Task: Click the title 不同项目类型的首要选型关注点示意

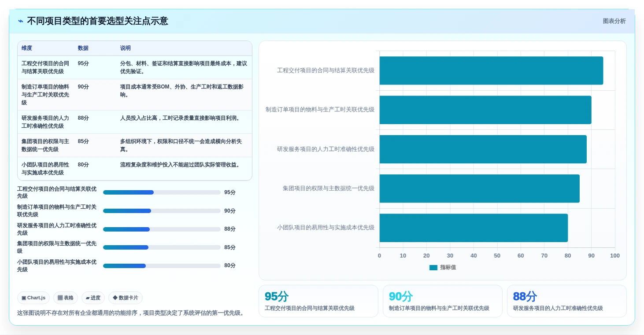Action: coord(97,21)
